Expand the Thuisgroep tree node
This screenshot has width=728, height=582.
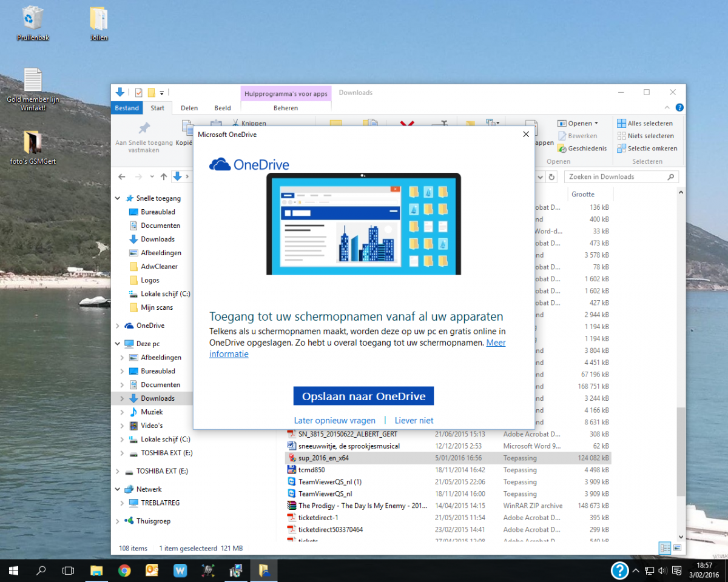coord(117,521)
